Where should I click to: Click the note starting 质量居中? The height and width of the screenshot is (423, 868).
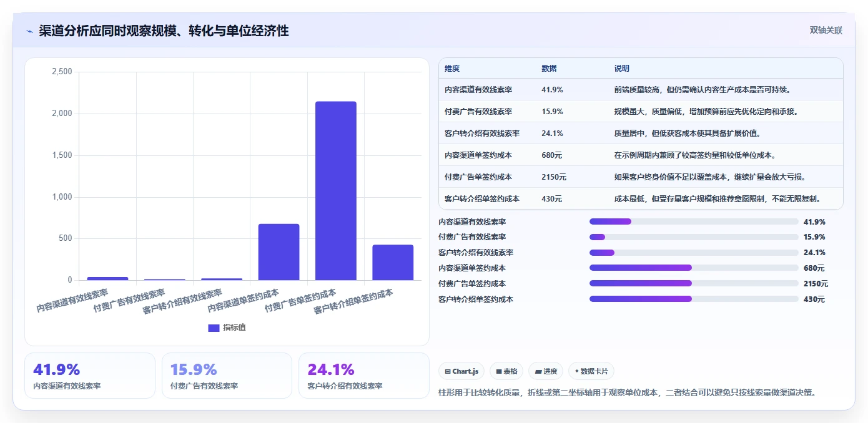[688, 134]
